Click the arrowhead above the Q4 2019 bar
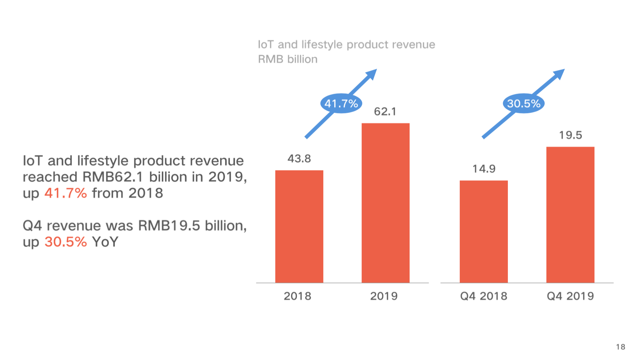Viewport: 644px width, 360px height. click(x=559, y=73)
